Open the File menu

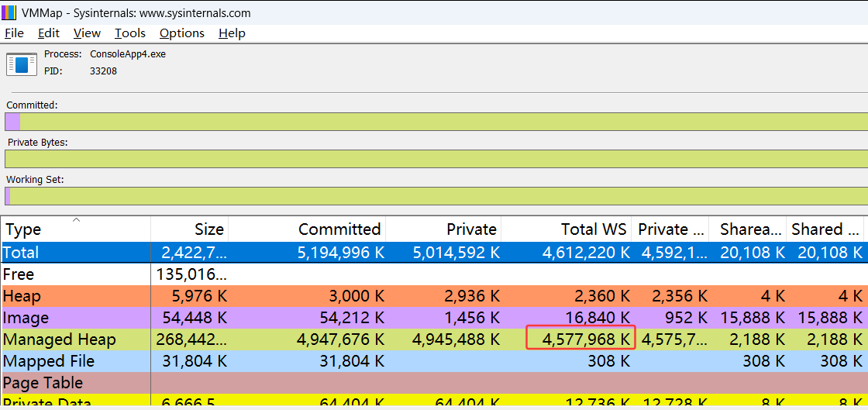14,33
